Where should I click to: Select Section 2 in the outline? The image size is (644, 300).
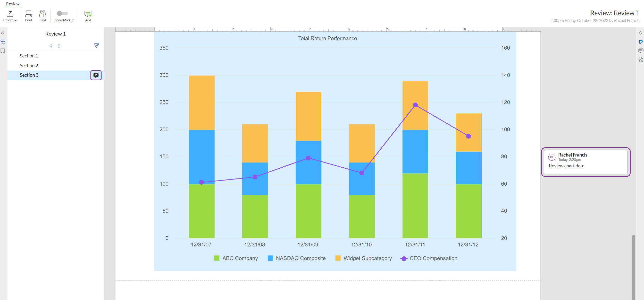pos(29,66)
